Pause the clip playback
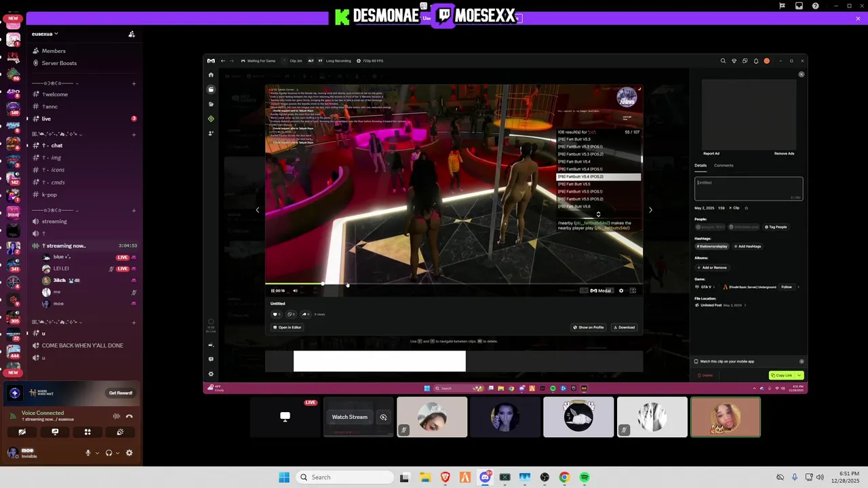Image resolution: width=868 pixels, height=488 pixels. pos(273,291)
